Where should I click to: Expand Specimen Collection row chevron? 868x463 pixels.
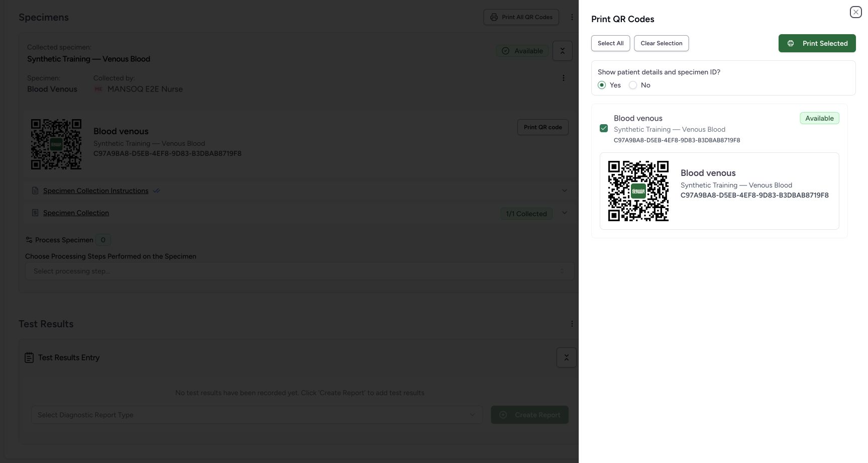click(564, 213)
